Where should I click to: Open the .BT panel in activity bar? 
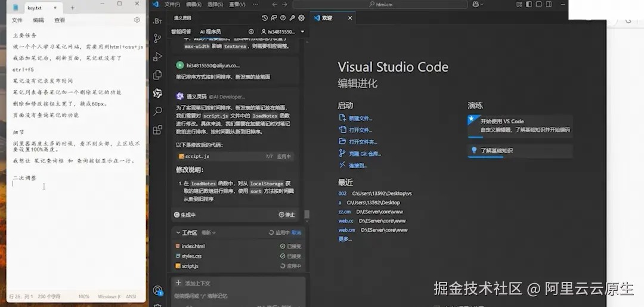point(157,20)
